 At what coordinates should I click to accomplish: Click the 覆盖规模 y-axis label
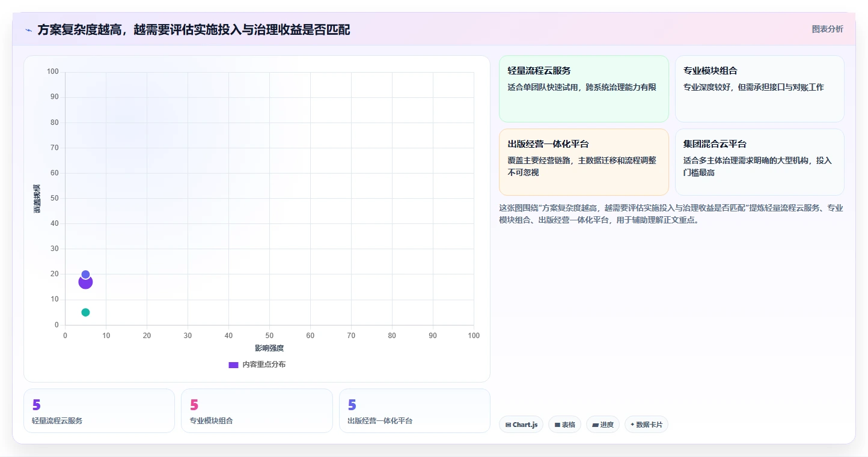37,199
